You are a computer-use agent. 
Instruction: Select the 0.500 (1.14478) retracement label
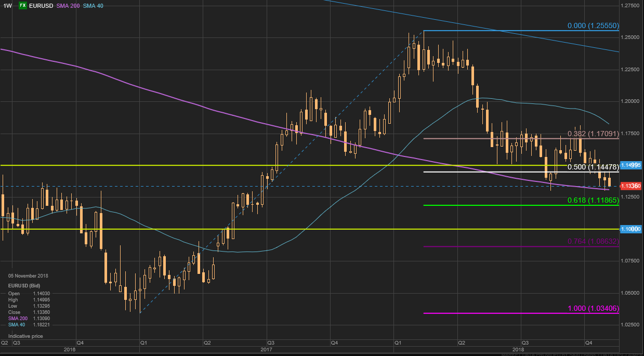pos(593,167)
